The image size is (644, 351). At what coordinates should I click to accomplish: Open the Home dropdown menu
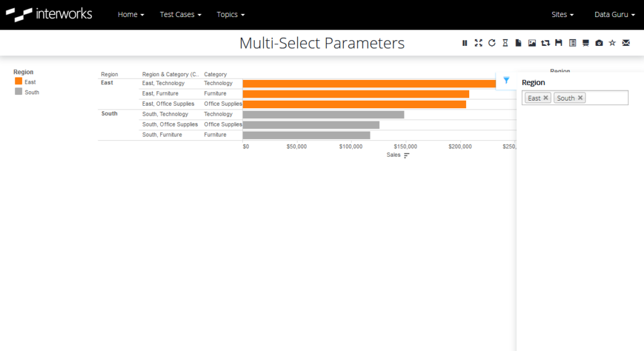(x=131, y=14)
